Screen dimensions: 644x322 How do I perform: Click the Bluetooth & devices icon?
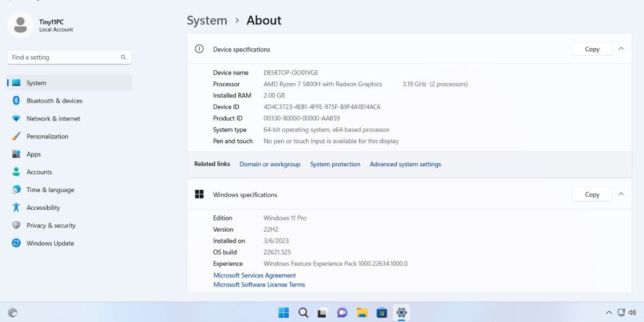click(16, 100)
